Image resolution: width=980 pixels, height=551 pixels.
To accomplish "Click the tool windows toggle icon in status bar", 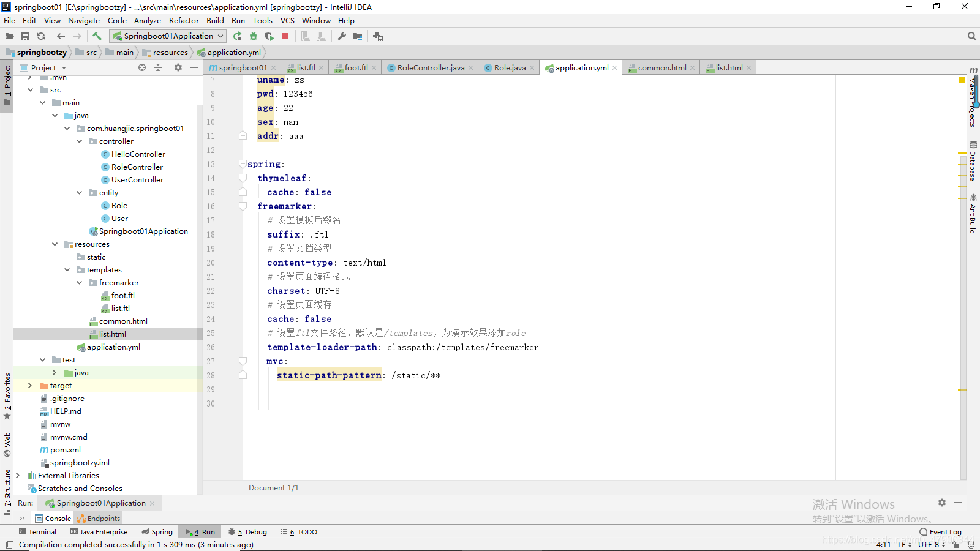I will [10, 545].
